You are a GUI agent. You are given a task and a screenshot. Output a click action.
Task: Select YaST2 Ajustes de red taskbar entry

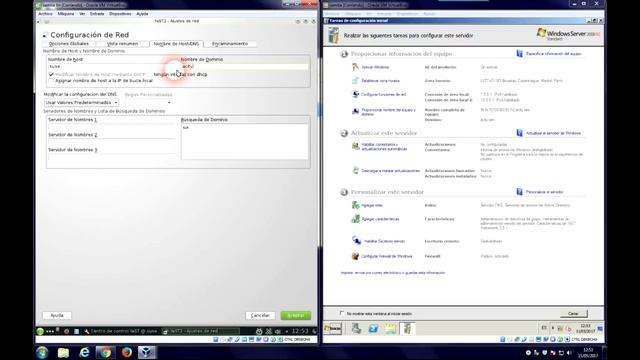(200, 331)
